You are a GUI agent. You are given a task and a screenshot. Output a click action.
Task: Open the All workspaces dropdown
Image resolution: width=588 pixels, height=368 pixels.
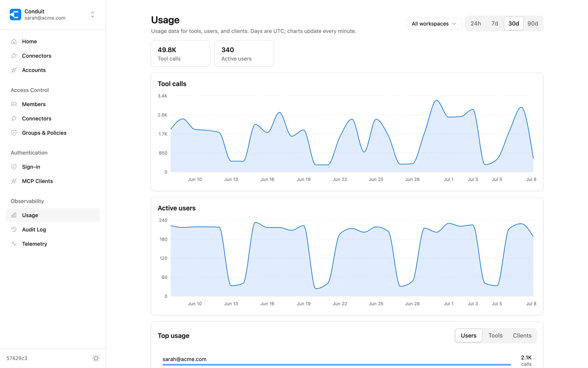point(434,24)
